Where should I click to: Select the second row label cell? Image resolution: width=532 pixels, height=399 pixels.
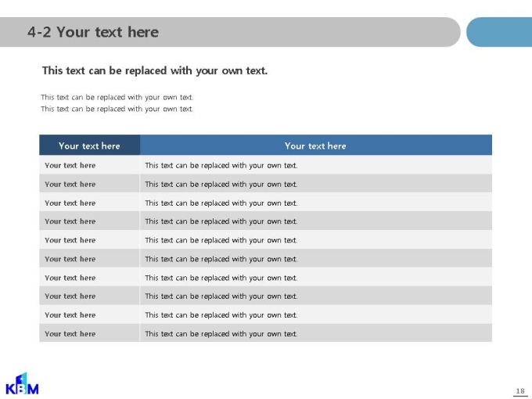[x=89, y=184]
